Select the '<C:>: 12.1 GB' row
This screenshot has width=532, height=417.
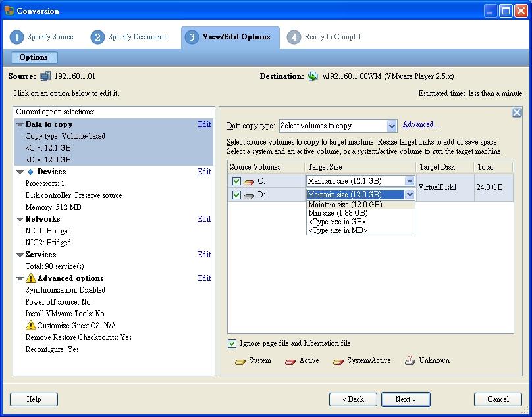[114, 148]
